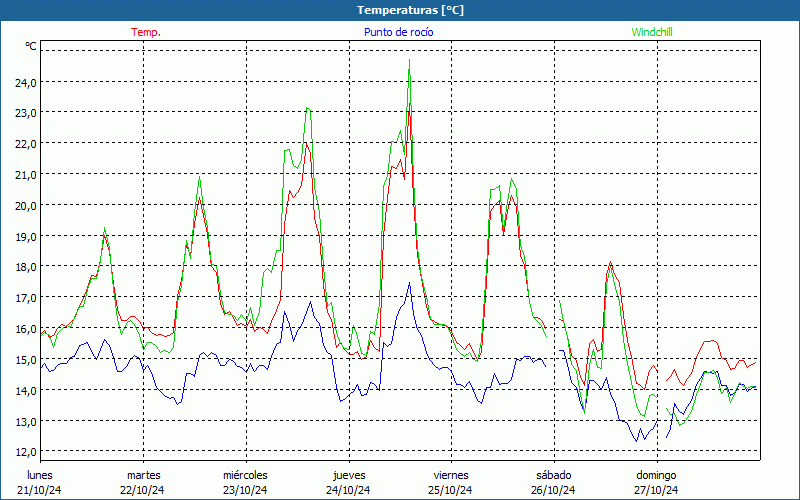
Task: Click the 18,0 y-axis value
Action: coord(26,267)
